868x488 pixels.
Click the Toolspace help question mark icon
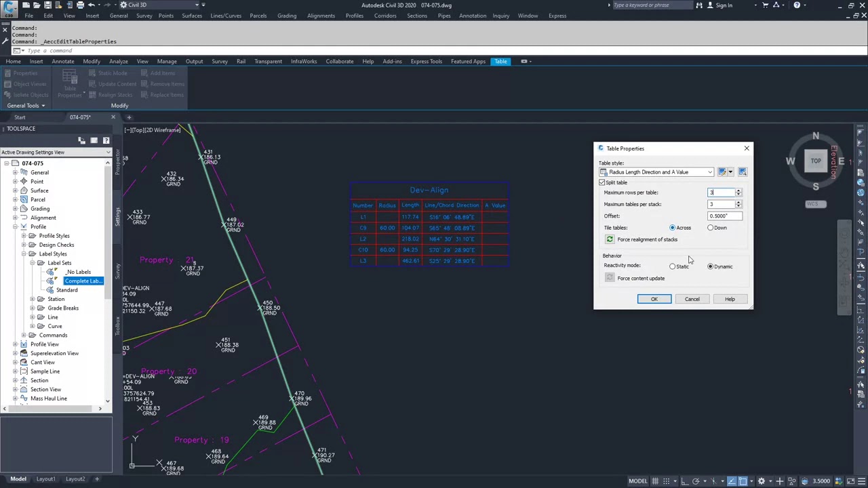[x=106, y=140]
